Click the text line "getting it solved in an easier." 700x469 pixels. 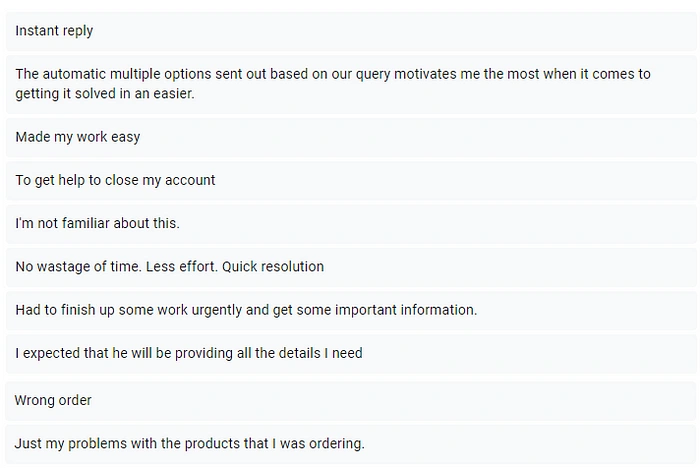(105, 94)
